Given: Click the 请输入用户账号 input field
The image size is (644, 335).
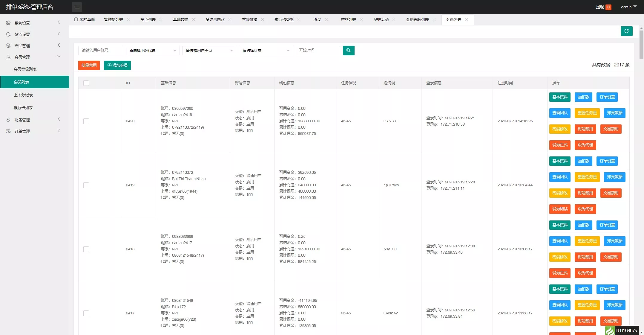Looking at the screenshot, I should point(100,51).
